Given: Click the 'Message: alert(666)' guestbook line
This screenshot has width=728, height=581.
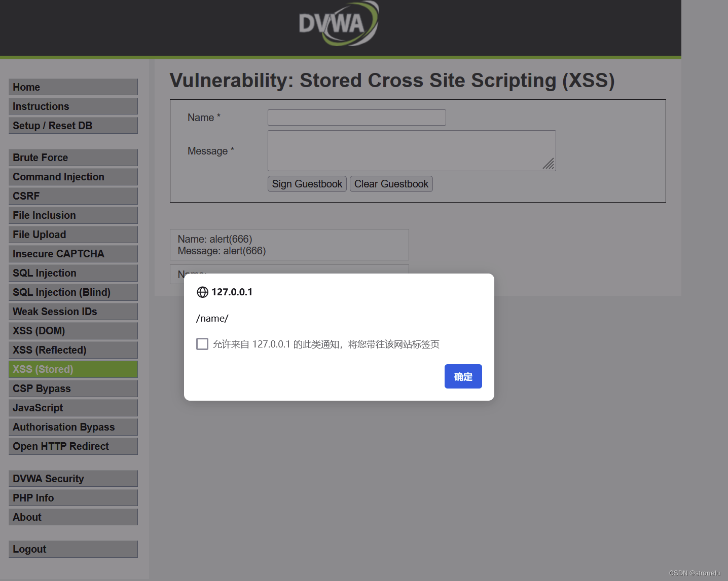Looking at the screenshot, I should 222,251.
